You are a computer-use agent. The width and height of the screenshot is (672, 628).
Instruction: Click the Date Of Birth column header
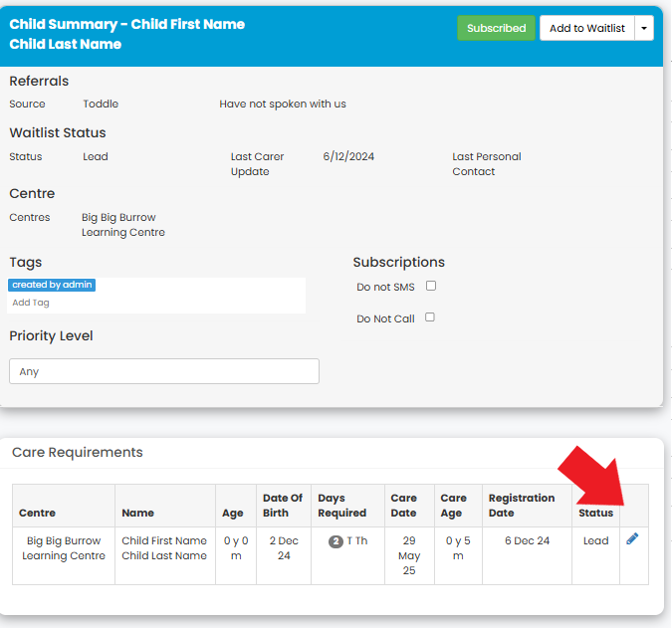pos(284,506)
